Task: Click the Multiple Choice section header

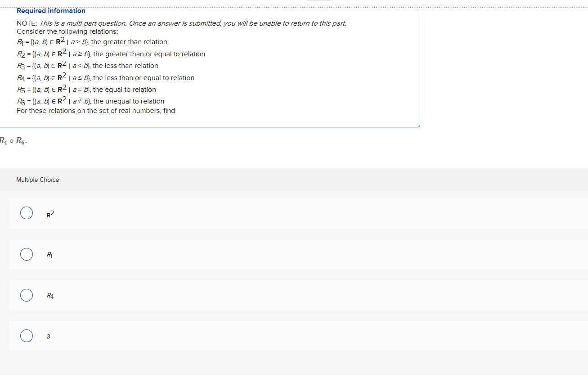Action: (37, 180)
